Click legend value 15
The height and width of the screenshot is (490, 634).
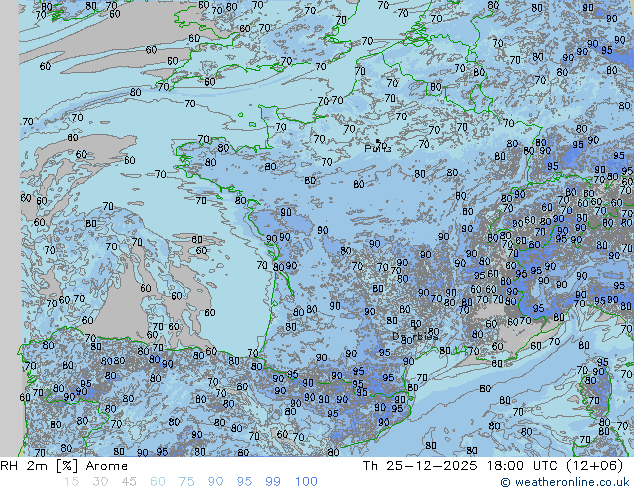(x=71, y=482)
